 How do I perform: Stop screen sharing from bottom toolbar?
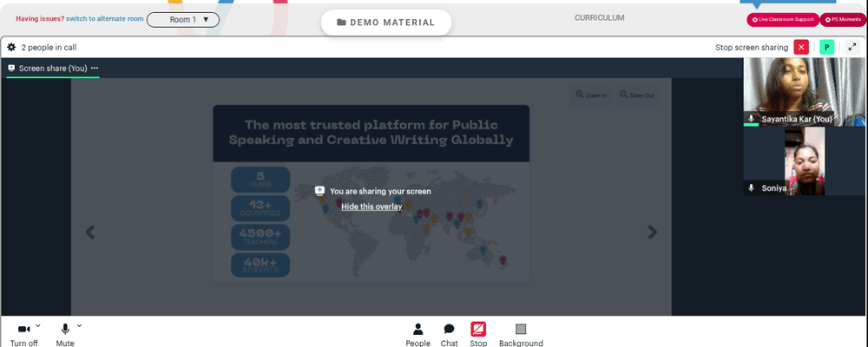click(478, 336)
